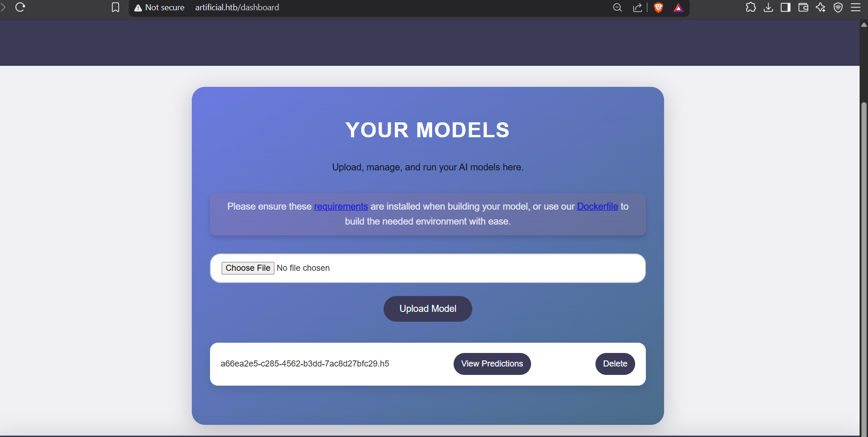Click the No file chosen text
The image size is (868, 437).
(303, 268)
